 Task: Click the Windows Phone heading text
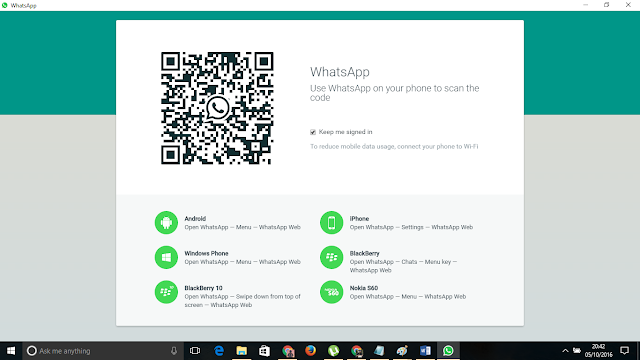[x=206, y=253]
